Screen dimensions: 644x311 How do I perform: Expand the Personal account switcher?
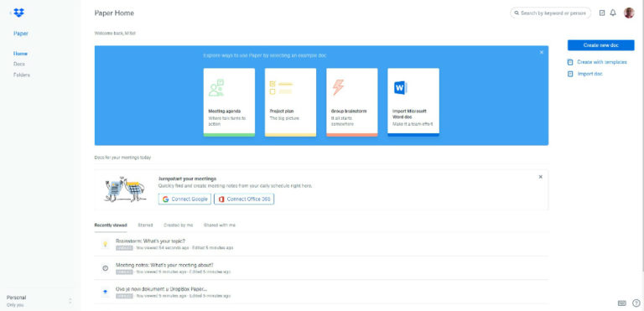(70, 301)
